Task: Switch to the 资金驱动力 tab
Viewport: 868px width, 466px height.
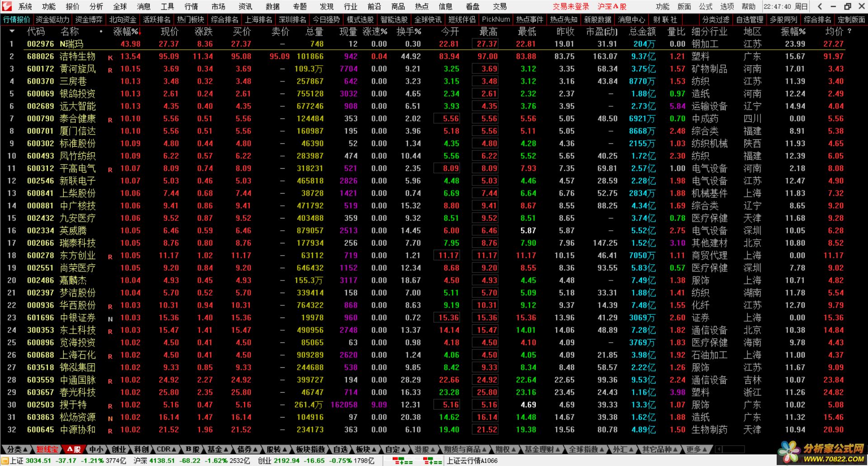Action: [52, 19]
